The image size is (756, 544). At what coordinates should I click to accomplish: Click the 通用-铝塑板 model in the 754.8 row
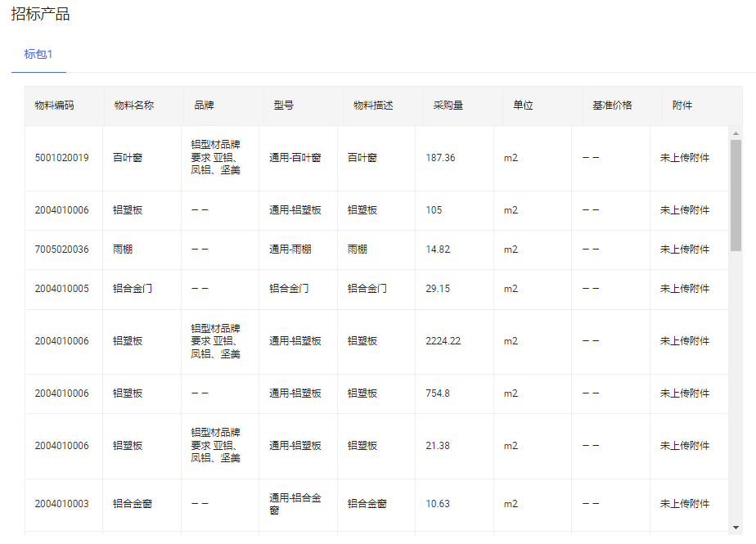295,393
